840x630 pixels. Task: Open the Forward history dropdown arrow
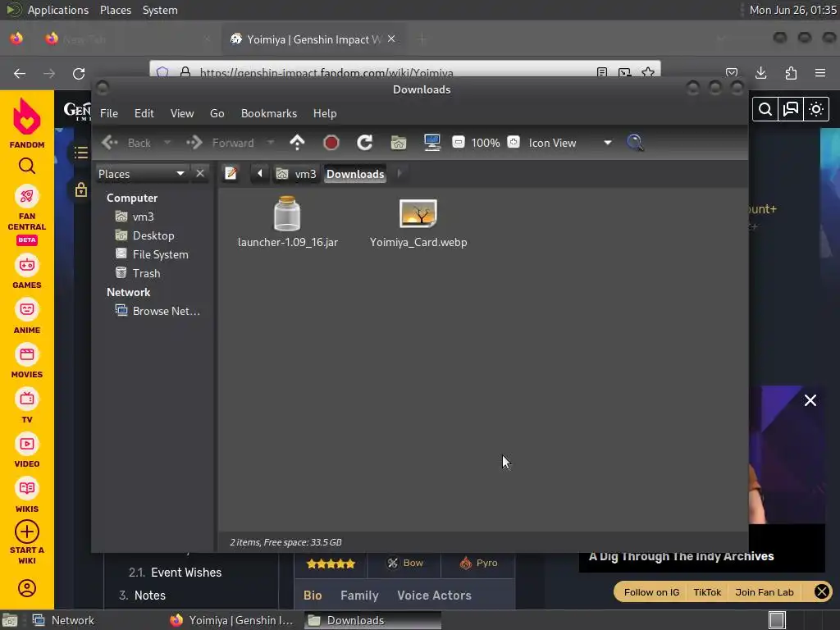tap(271, 143)
